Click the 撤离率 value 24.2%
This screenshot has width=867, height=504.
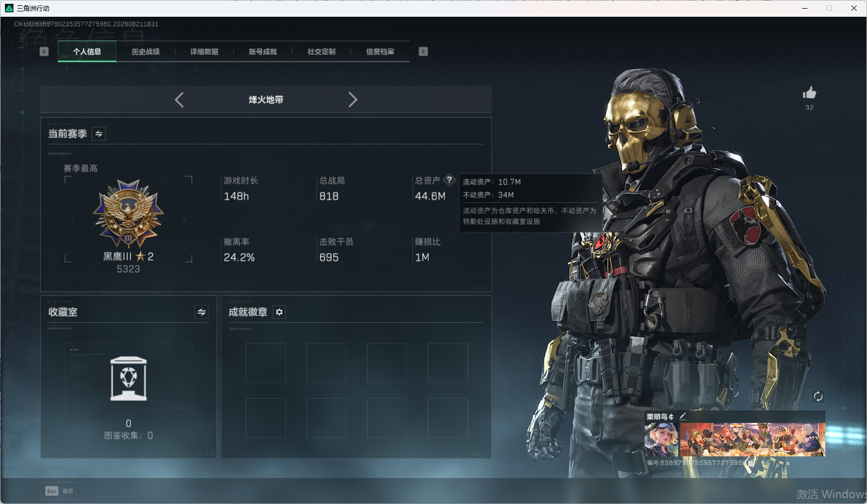coord(239,257)
